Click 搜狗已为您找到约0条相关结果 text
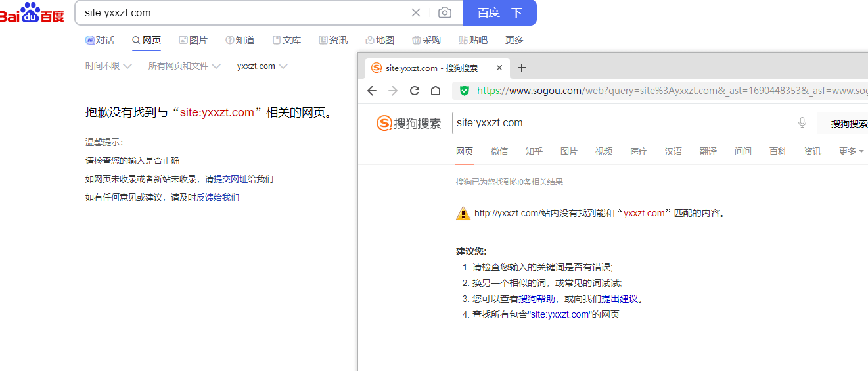Viewport: 868px width, 371px height. pos(509,182)
